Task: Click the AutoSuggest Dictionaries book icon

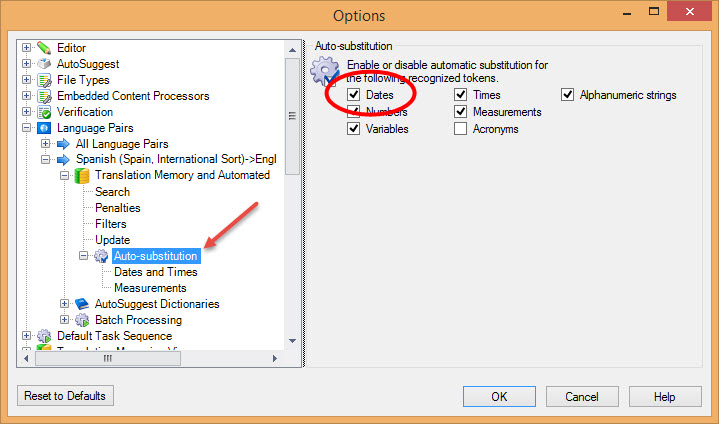Action: (x=82, y=304)
